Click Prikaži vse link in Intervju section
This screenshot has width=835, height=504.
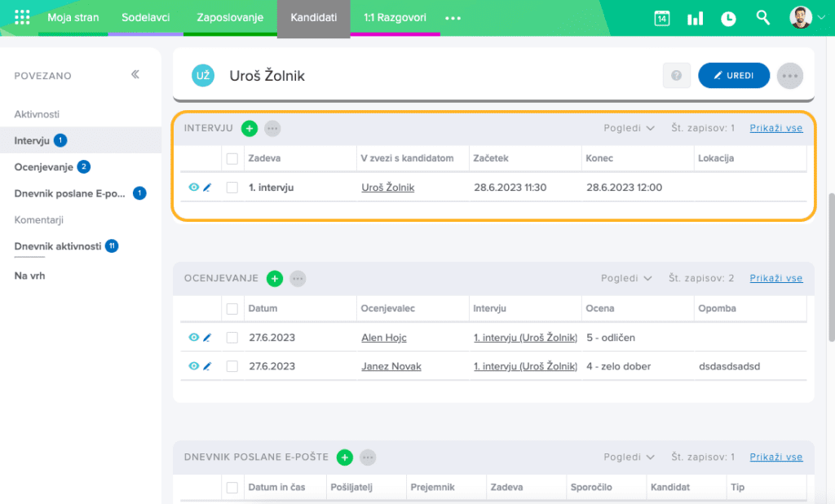coord(776,128)
